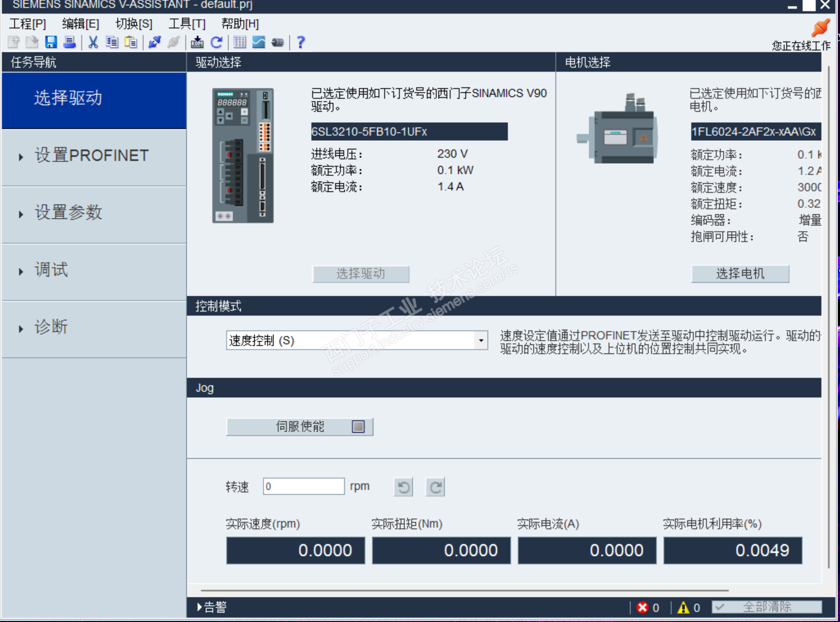Screen dimensions: 840x622
Task: Go to the 诊断 task label
Action: 51,327
